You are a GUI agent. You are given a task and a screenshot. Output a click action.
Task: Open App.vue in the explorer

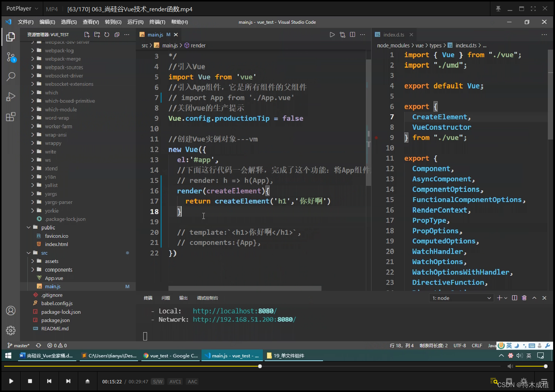(54, 278)
